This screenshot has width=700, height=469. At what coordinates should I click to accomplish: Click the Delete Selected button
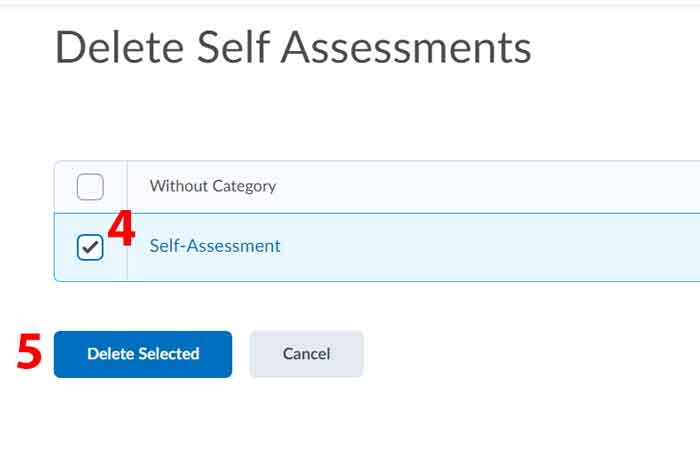pyautogui.click(x=143, y=354)
